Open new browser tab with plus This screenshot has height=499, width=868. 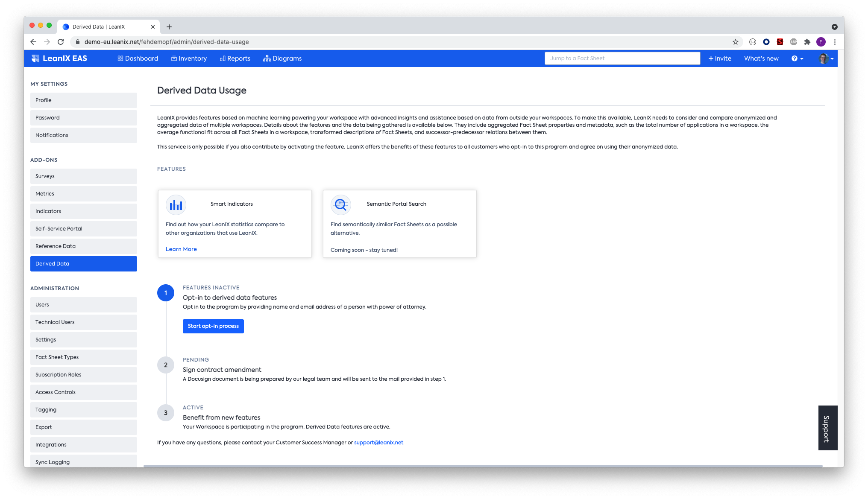pos(169,27)
